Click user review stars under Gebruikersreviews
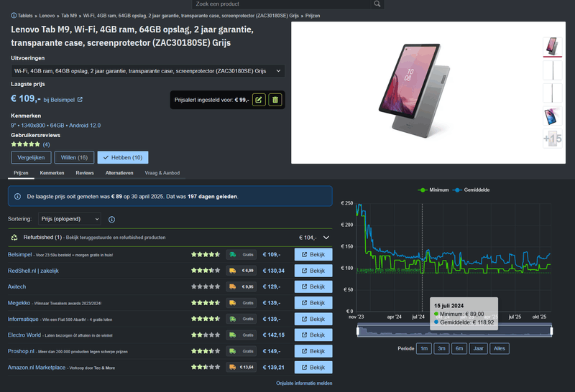 click(x=25, y=144)
